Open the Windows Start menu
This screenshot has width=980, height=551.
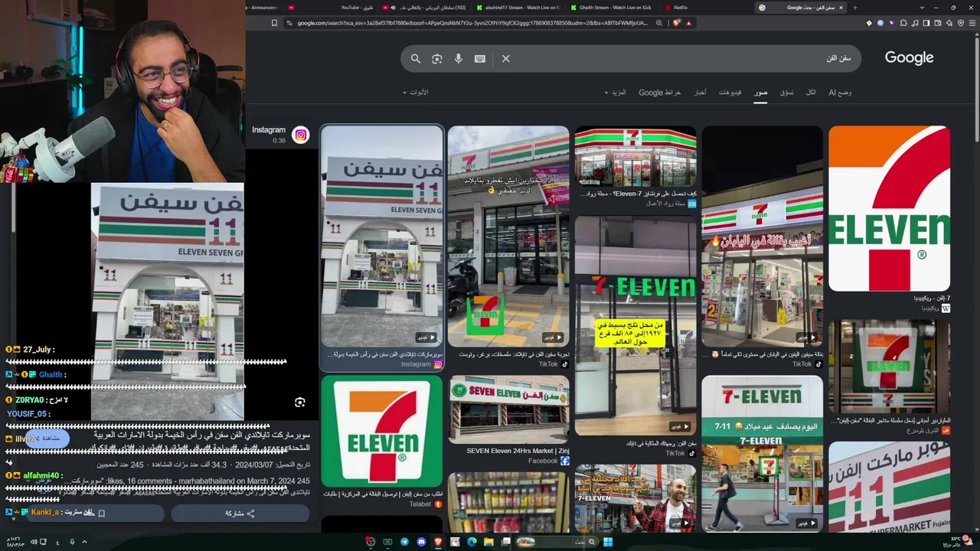click(608, 542)
